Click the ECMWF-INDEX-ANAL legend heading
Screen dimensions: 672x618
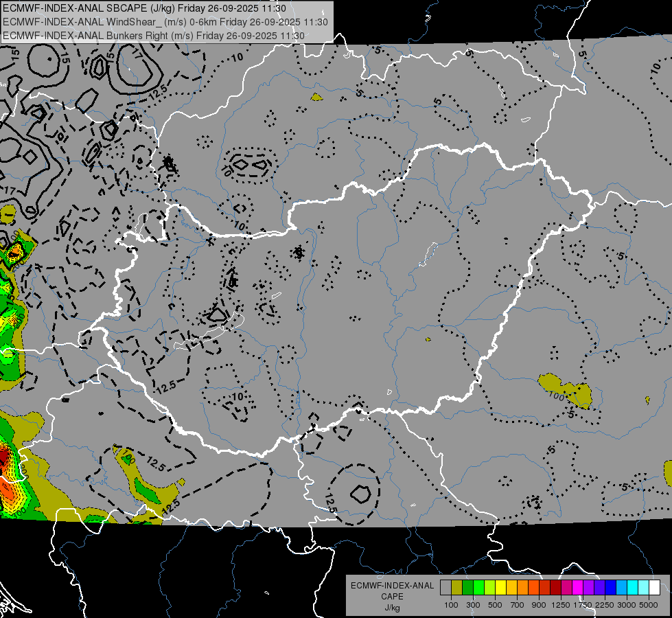coord(393,586)
